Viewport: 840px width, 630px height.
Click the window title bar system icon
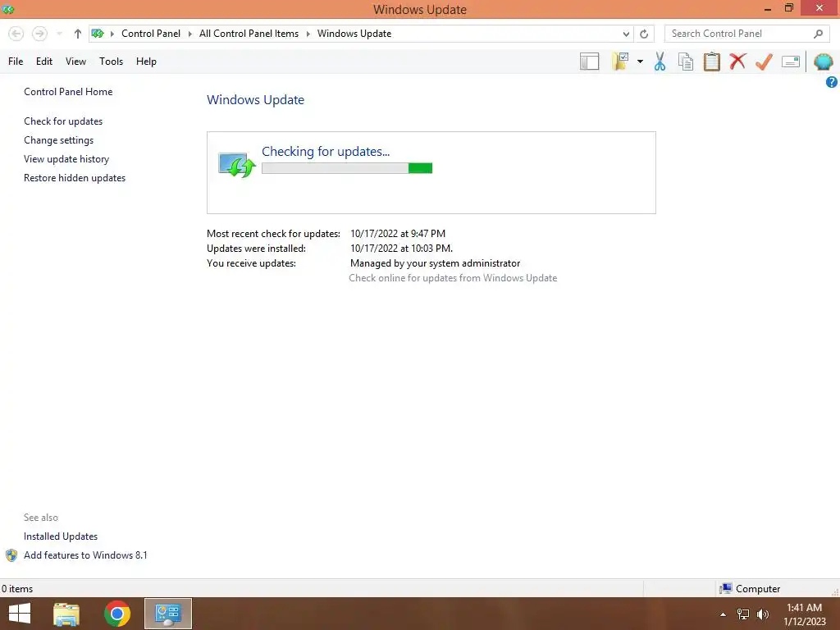[7, 9]
